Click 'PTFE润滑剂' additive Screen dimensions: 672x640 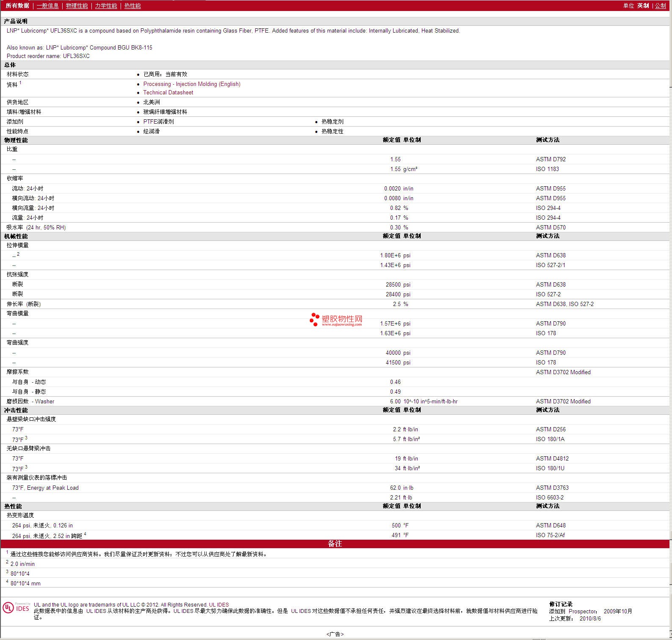click(x=158, y=121)
